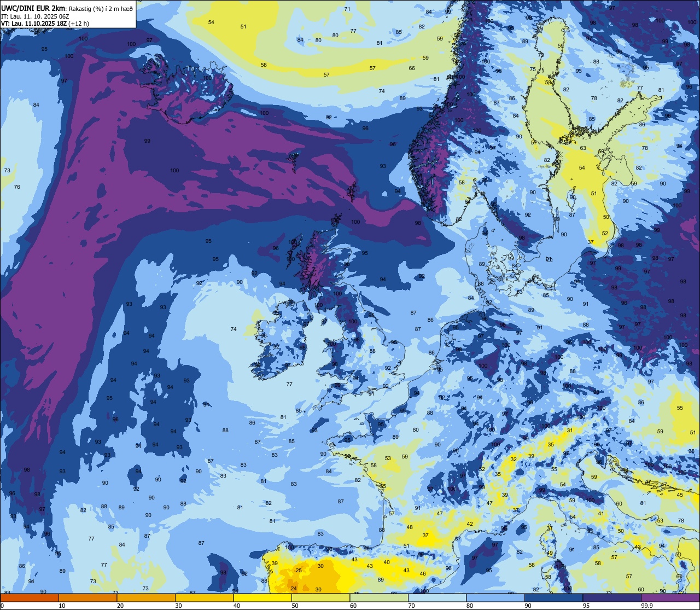700x610 pixels.
Task: Click the '76' humidity value on the map
Action: [x=17, y=187]
